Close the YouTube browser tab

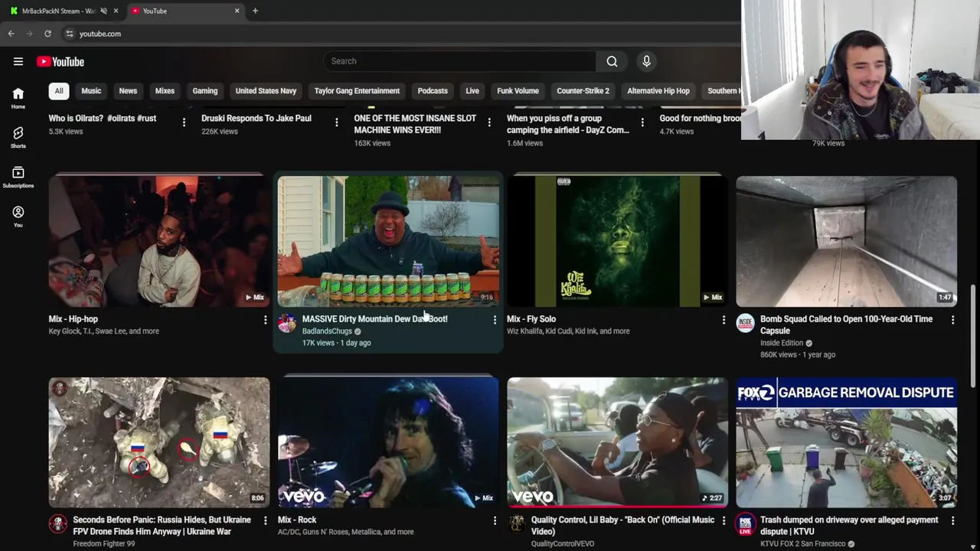(x=237, y=11)
